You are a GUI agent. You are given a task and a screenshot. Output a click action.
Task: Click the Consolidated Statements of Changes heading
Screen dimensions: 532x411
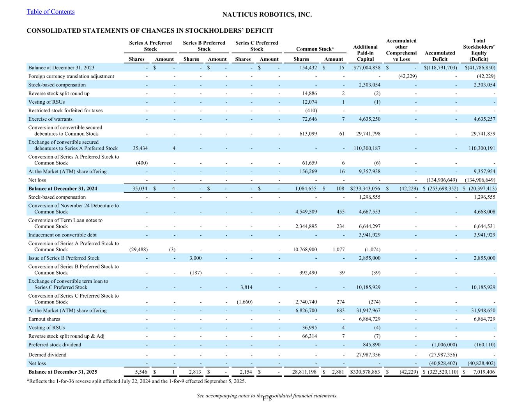(150, 31)
